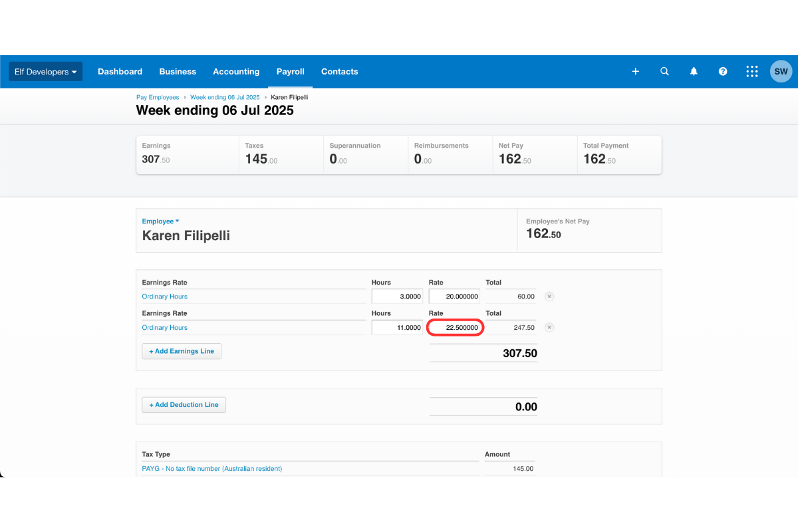The image size is (798, 532).
Task: Go back to Pay Employees breadcrumb
Action: click(x=158, y=97)
